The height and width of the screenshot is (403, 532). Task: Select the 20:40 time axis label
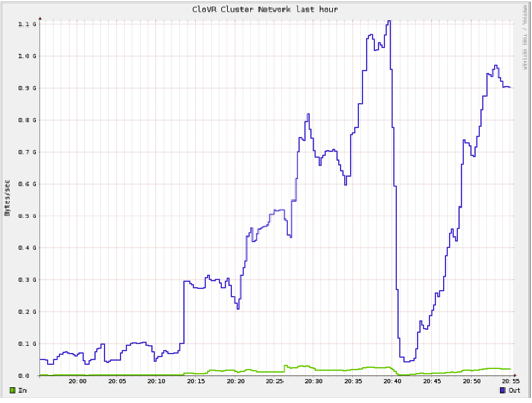pos(393,381)
